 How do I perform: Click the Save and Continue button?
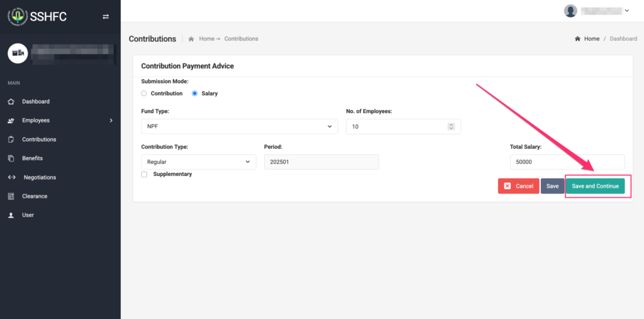click(x=595, y=187)
